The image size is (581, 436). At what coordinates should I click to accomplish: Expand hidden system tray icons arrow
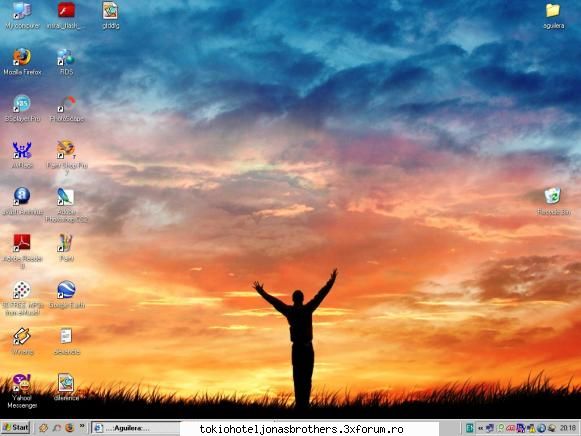click(x=480, y=429)
